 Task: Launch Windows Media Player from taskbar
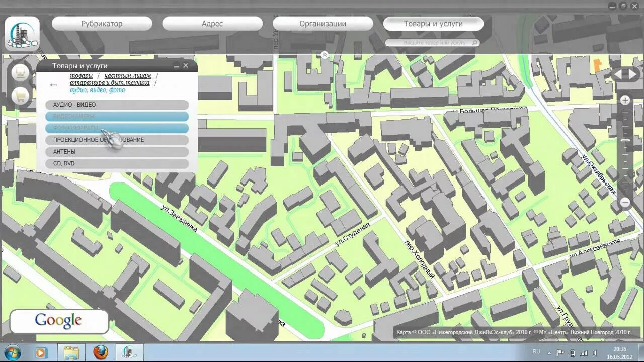tap(41, 352)
